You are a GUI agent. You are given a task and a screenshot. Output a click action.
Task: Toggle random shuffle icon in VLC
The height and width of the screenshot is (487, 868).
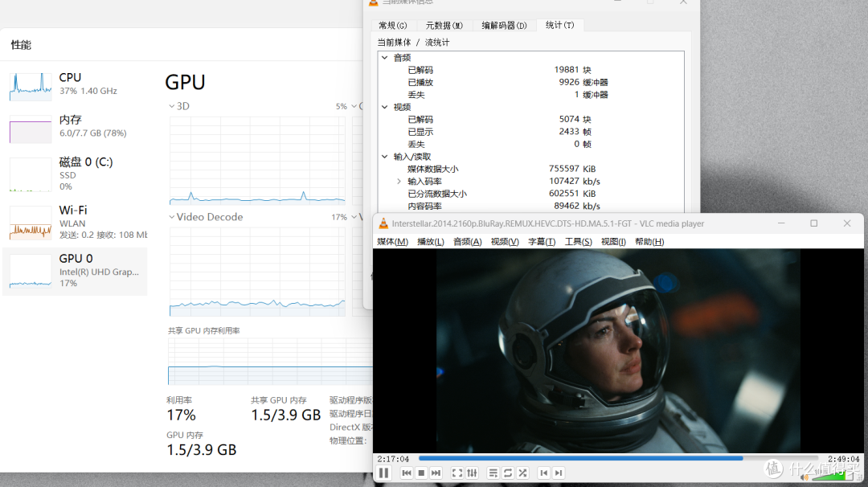click(x=522, y=473)
